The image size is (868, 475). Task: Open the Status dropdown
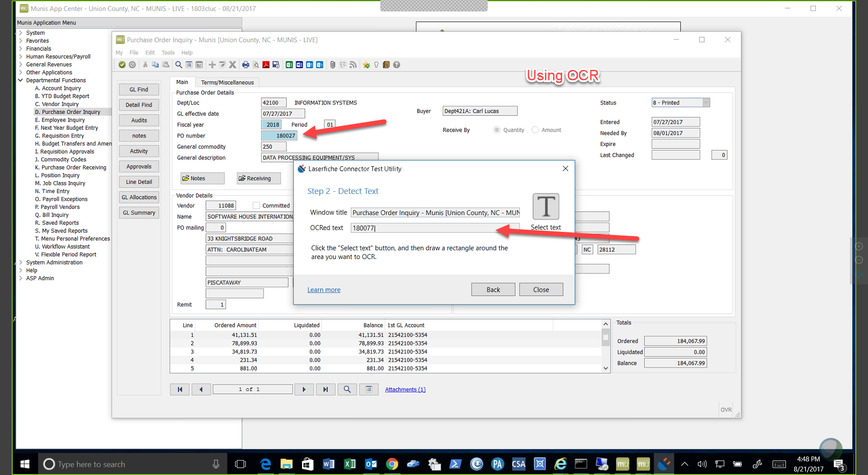click(x=706, y=103)
